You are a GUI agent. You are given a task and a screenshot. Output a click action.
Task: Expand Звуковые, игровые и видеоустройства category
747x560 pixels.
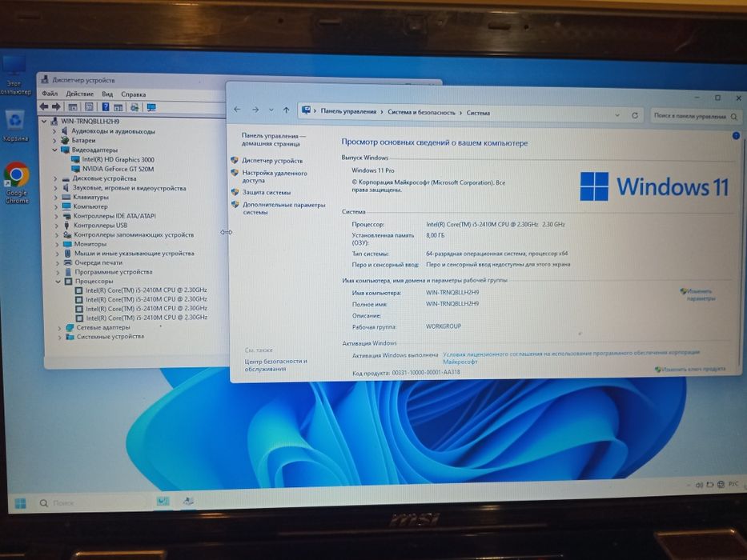pos(56,188)
